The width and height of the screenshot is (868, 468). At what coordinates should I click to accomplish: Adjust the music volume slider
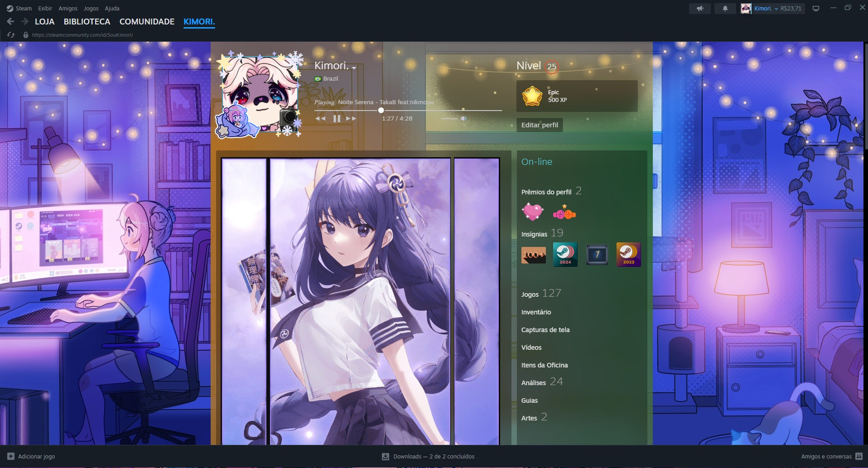click(x=450, y=118)
